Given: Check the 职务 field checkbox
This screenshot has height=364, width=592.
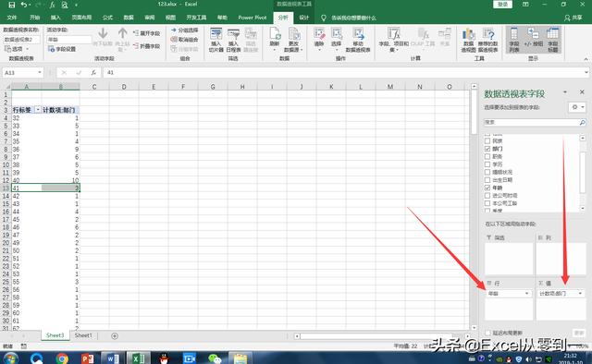Looking at the screenshot, I should click(487, 156).
